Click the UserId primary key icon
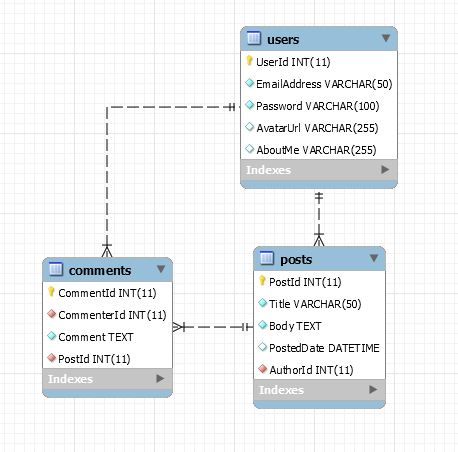The height and width of the screenshot is (452, 458). coord(249,61)
